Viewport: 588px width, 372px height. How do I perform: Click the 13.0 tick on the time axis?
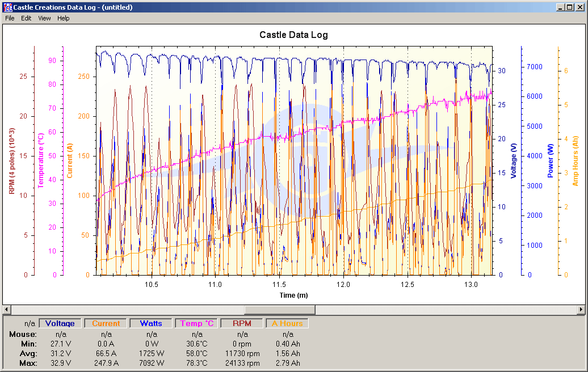(471, 284)
